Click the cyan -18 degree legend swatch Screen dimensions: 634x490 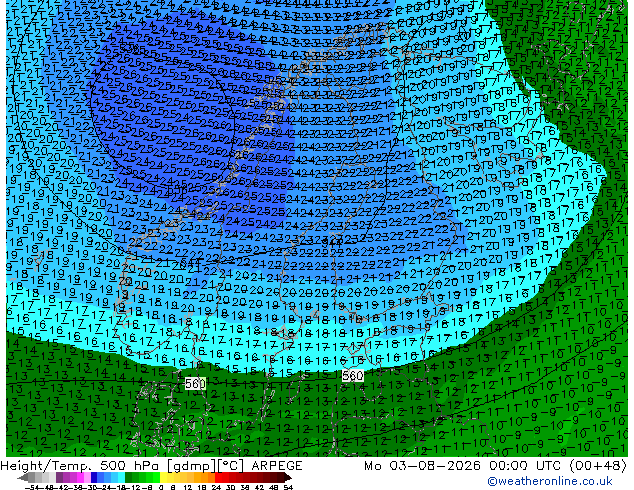(122, 478)
